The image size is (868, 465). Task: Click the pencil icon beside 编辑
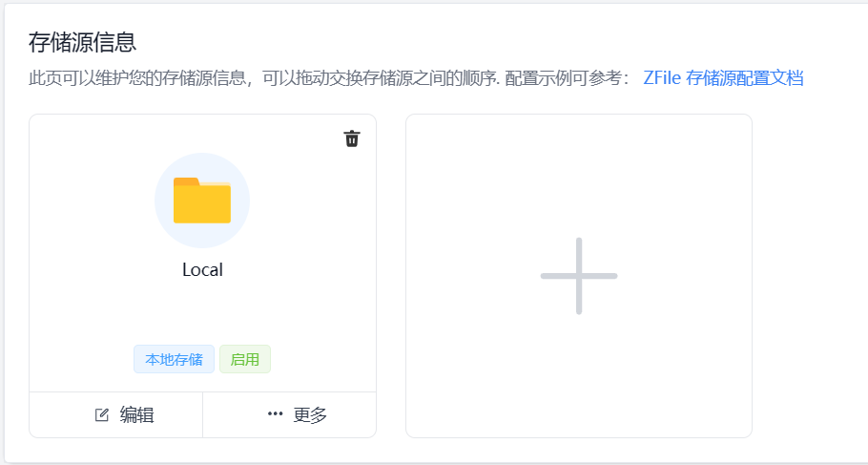click(x=102, y=415)
